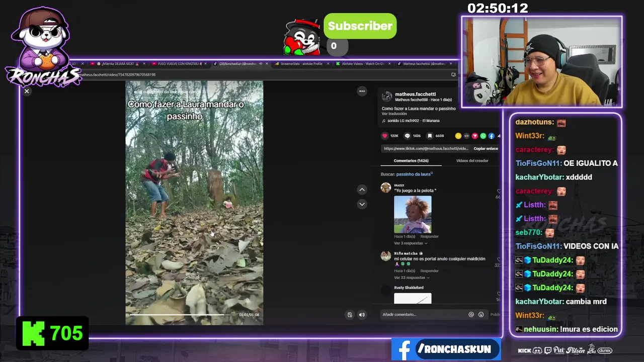This screenshot has height=362, width=644.
Task: Share the video to Facebook
Action: (491, 136)
